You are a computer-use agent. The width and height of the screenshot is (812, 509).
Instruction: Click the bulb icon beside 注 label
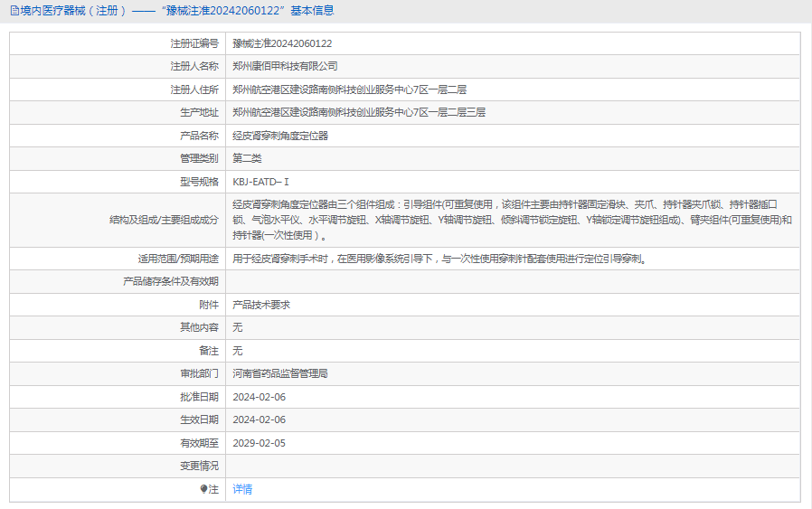click(203, 489)
